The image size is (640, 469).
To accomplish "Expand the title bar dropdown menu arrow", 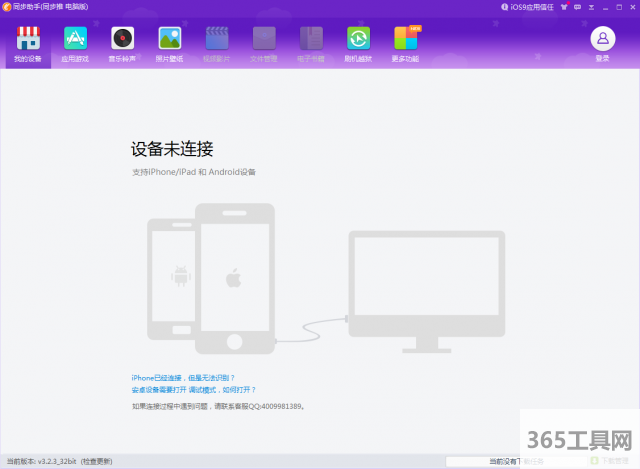I will [593, 6].
